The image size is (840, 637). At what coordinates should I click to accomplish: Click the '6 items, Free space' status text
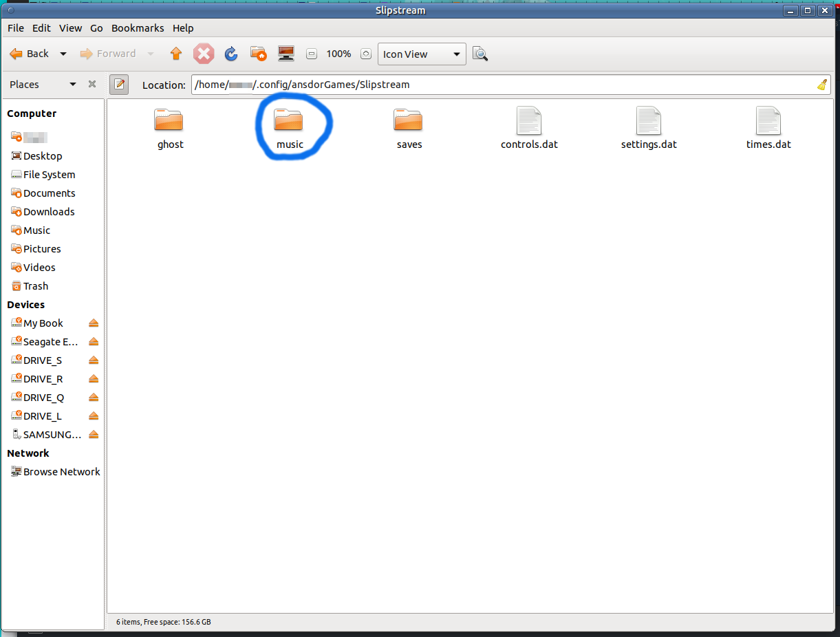163,622
